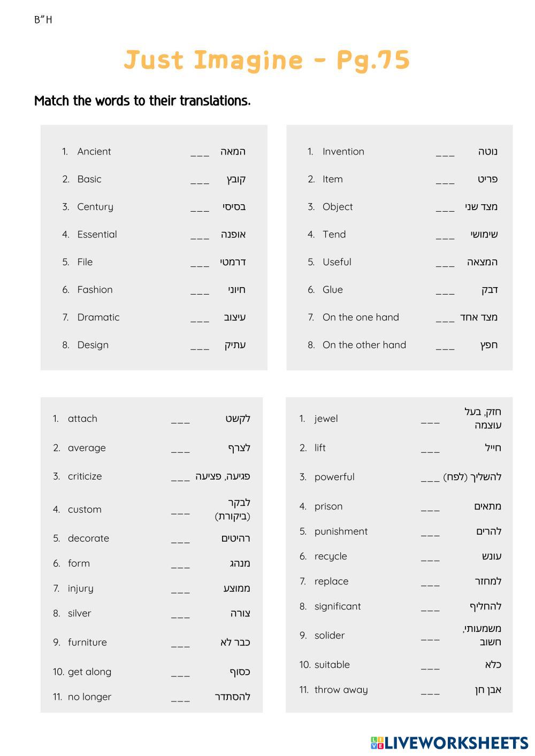This screenshot has width=535, height=756.
Task: Click the Liveworksheets logo icon
Action: click(377, 743)
